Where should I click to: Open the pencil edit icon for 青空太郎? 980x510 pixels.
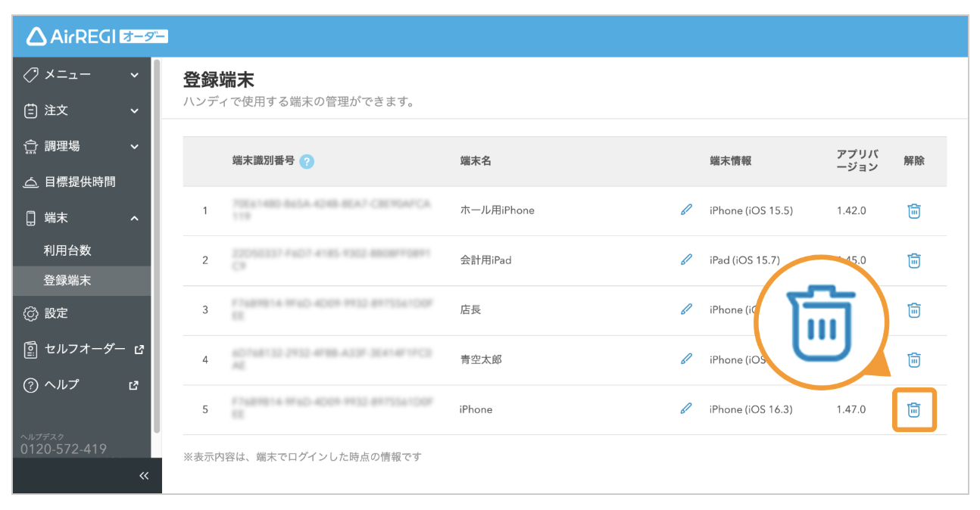pos(686,359)
